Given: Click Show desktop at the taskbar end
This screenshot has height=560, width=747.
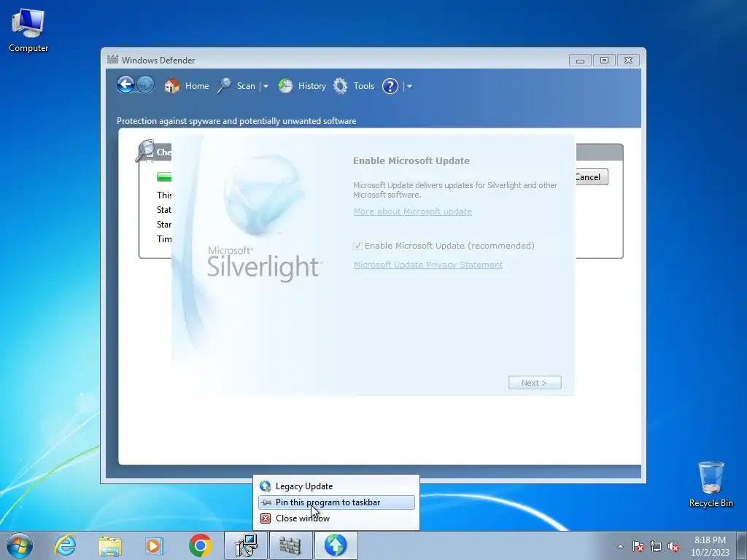Looking at the screenshot, I should click(742, 545).
